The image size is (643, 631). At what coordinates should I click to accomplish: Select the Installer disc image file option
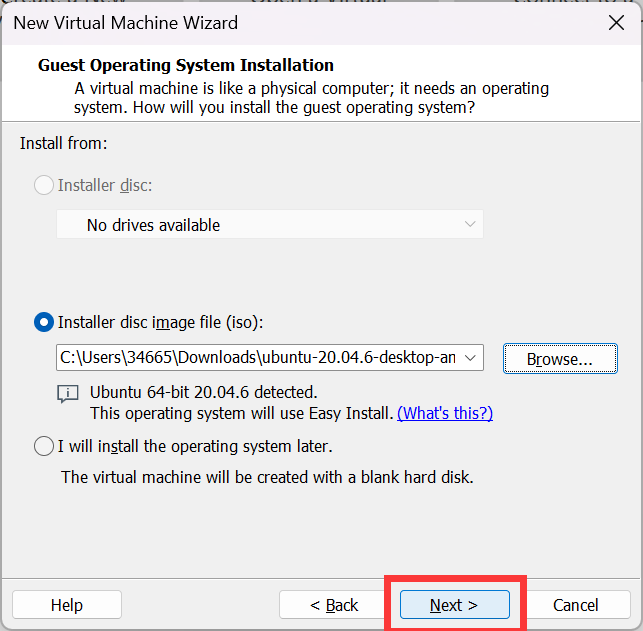point(45,322)
